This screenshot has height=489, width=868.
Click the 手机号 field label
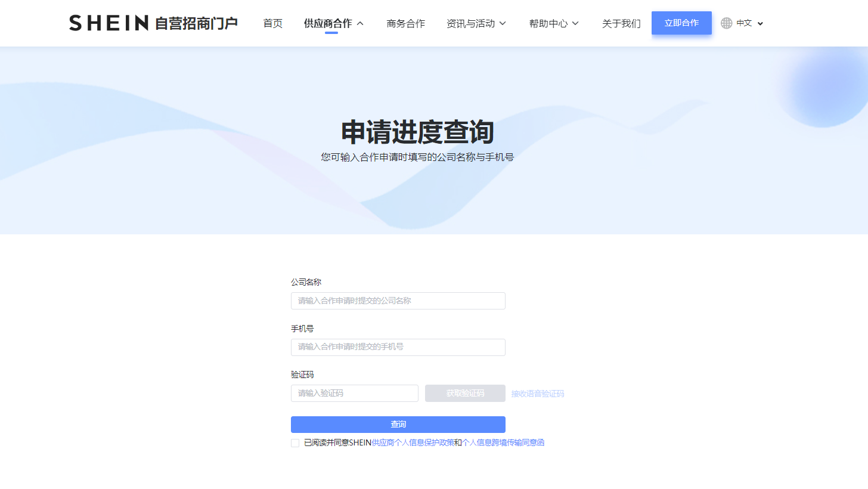302,329
